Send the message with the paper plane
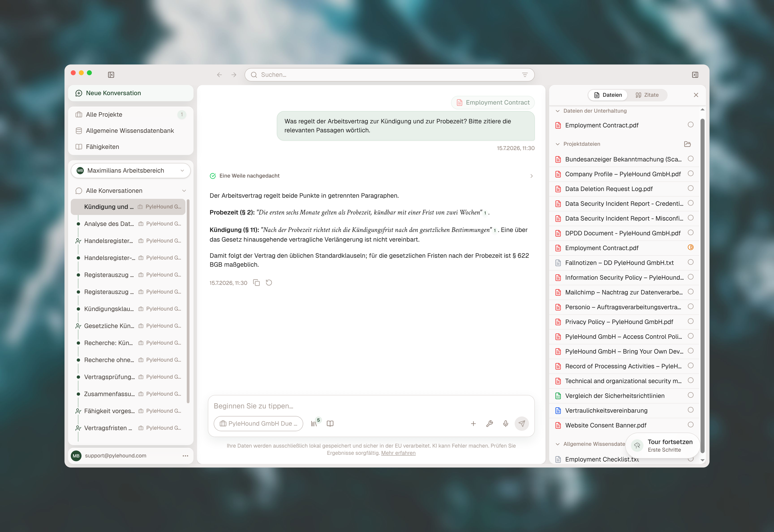774x532 pixels. 522,423
